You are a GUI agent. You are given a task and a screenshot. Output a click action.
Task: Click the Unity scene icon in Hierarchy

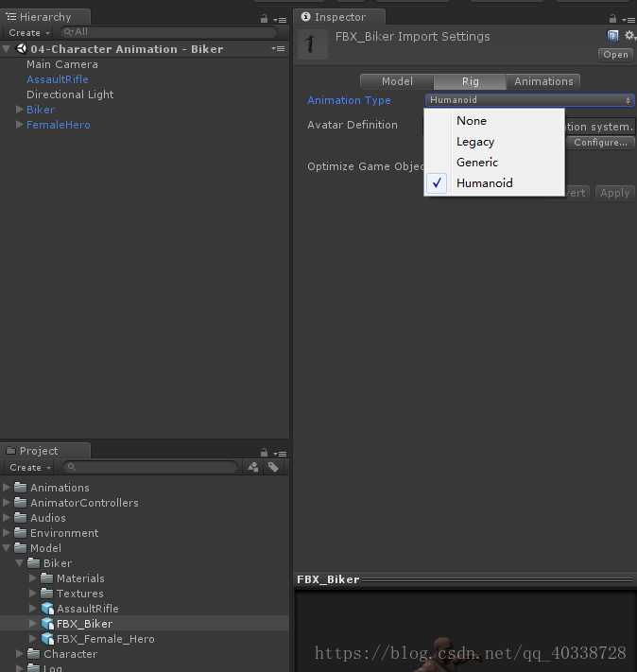coord(21,49)
